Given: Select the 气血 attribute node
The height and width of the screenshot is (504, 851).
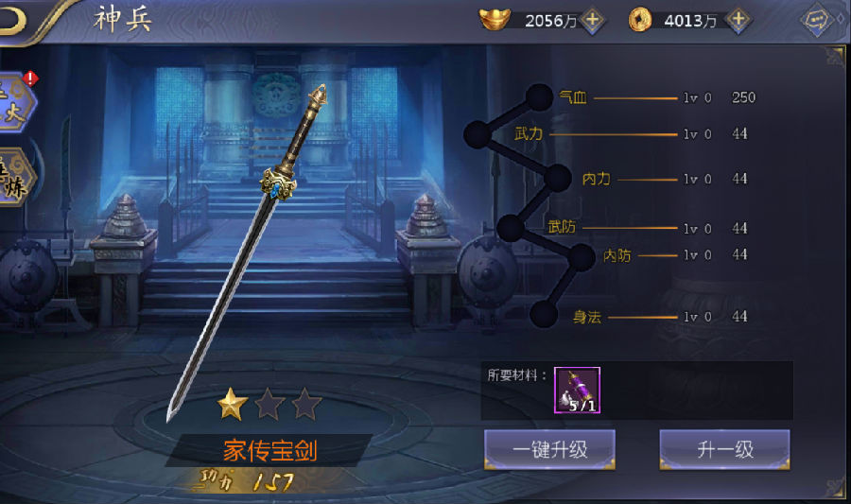Looking at the screenshot, I should (x=540, y=97).
